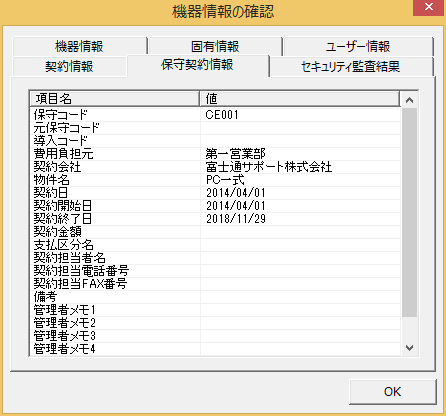Click the scrollbar up arrow

(409, 100)
